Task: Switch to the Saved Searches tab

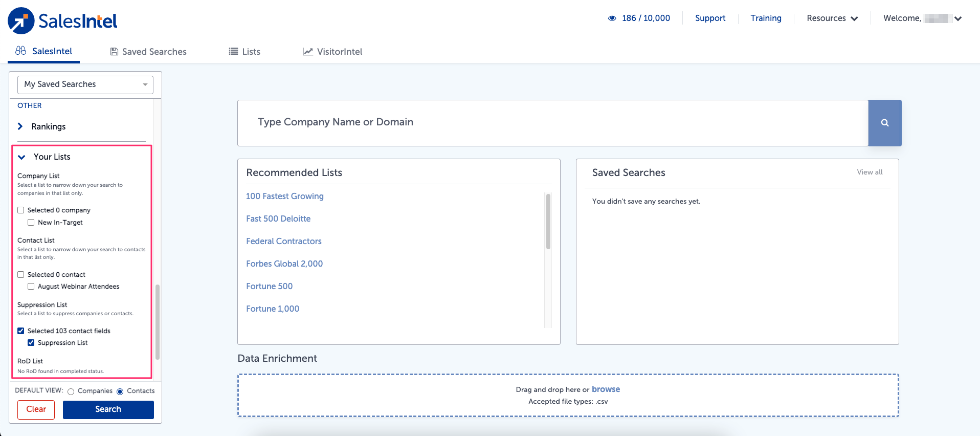Action: [148, 52]
